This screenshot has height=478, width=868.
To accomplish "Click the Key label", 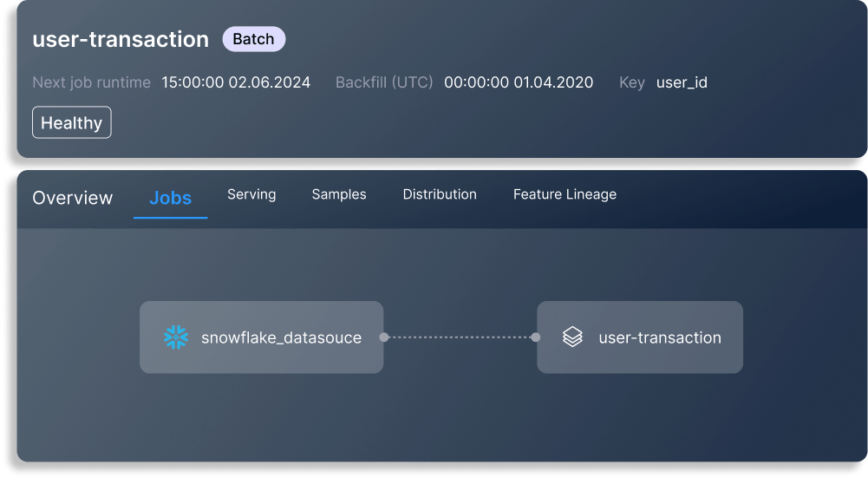I will pyautogui.click(x=631, y=83).
